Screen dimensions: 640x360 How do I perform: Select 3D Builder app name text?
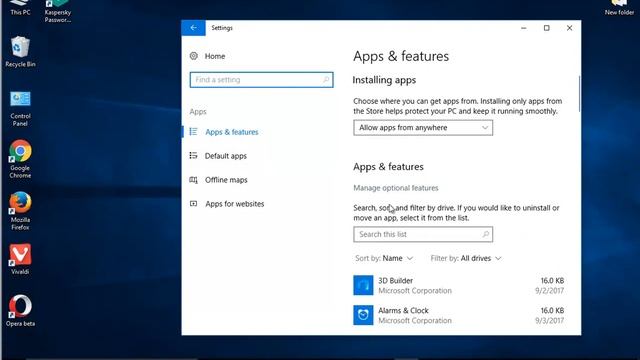tap(396, 281)
